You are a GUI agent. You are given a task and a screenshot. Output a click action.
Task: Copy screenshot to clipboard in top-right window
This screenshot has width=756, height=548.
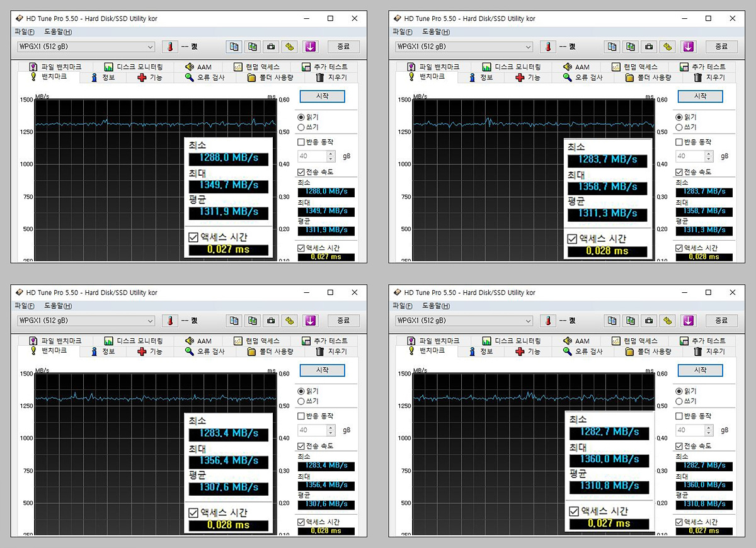coord(630,47)
